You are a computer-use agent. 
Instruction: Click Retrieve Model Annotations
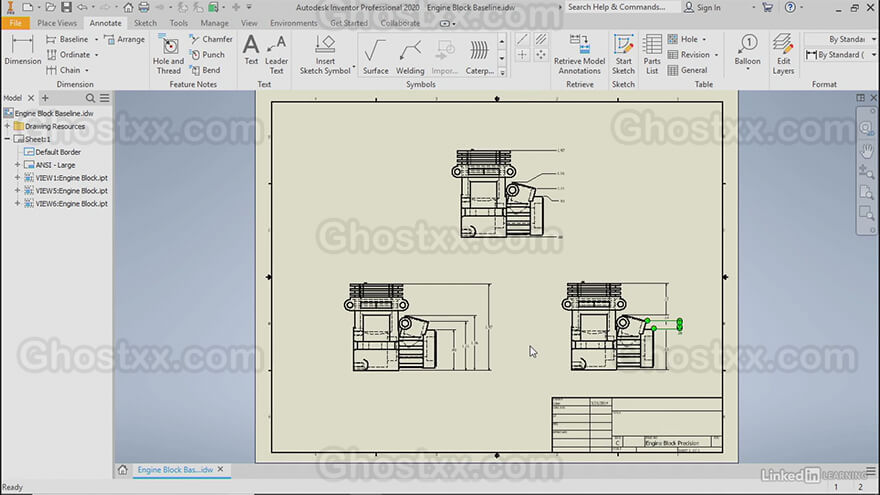click(x=579, y=54)
